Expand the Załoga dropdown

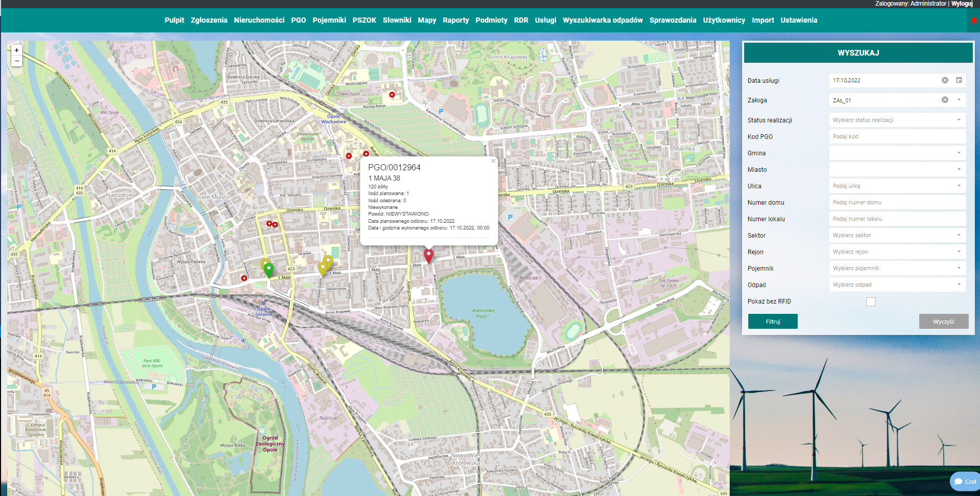pyautogui.click(x=959, y=100)
